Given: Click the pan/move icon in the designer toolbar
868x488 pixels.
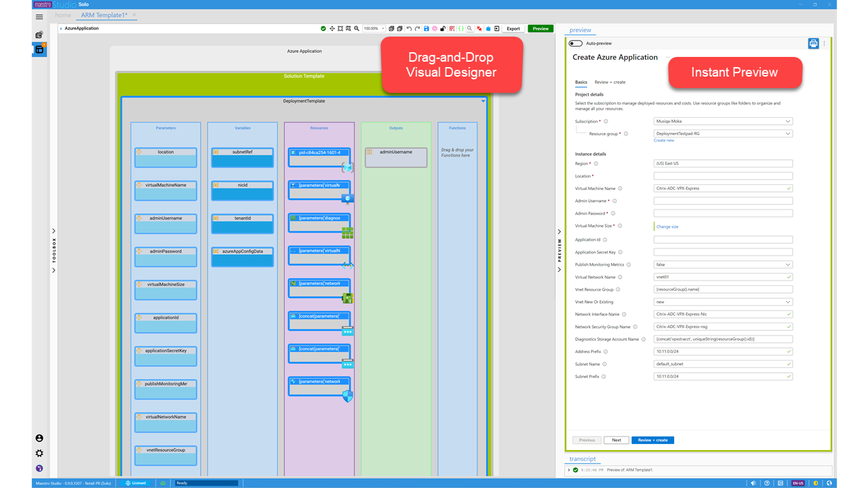Looking at the screenshot, I should point(332,28).
